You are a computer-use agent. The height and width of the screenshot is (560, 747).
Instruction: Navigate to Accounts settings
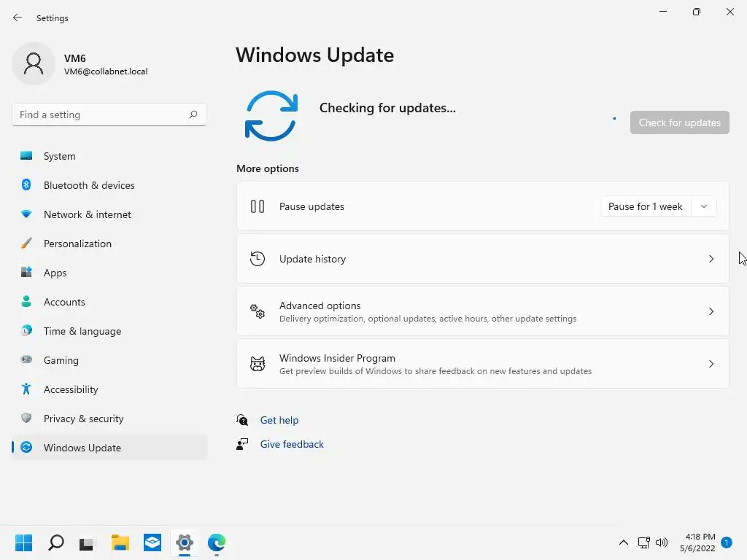coord(109,301)
